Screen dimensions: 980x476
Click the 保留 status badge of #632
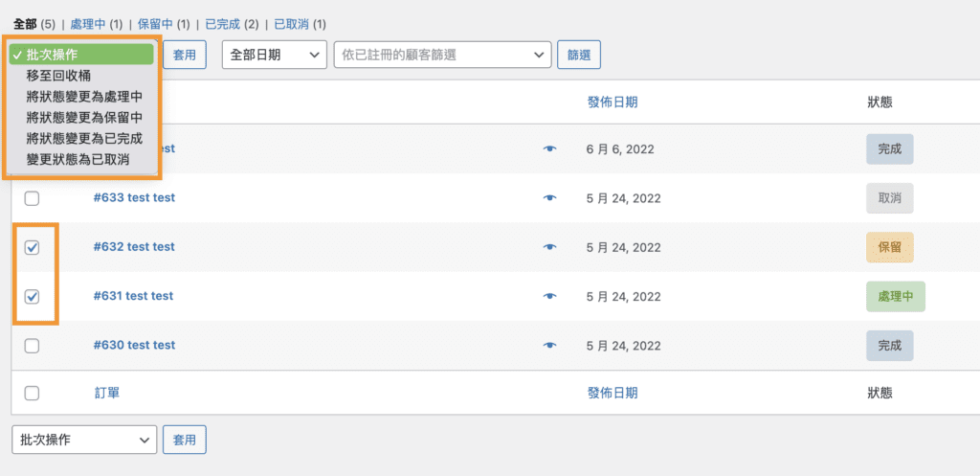tap(889, 247)
